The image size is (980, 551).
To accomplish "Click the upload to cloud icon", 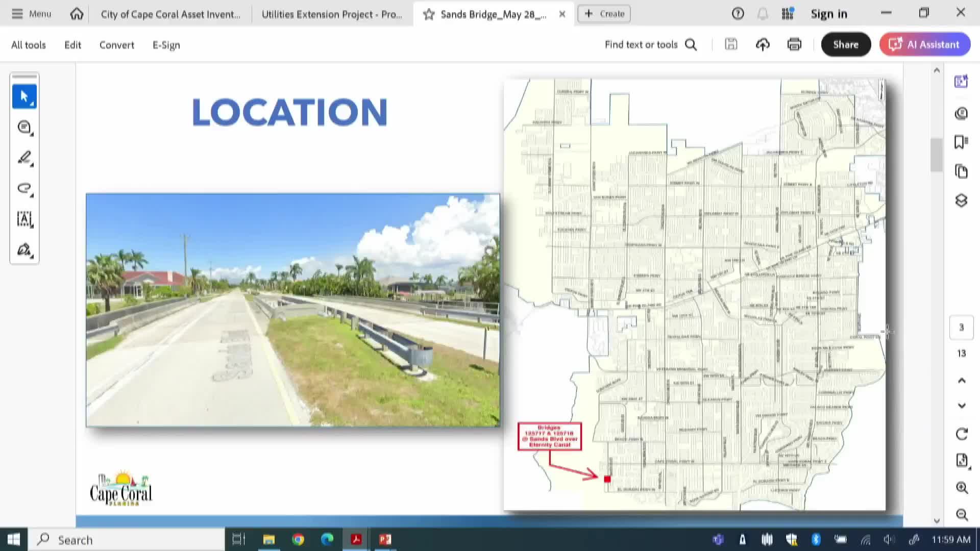I will tap(763, 44).
